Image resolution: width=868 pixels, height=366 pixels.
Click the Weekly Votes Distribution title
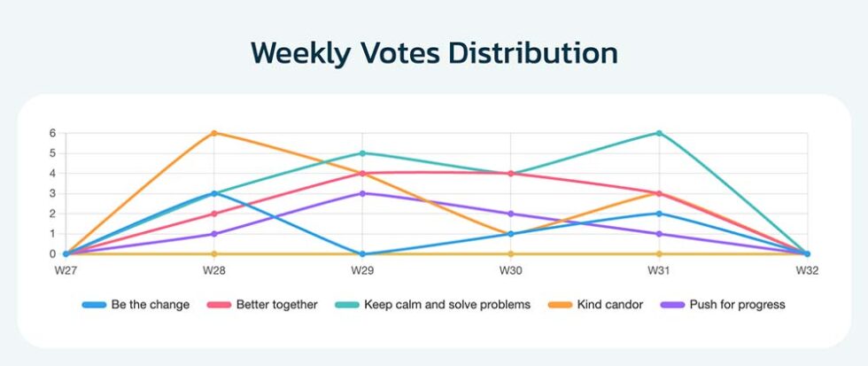(434, 53)
